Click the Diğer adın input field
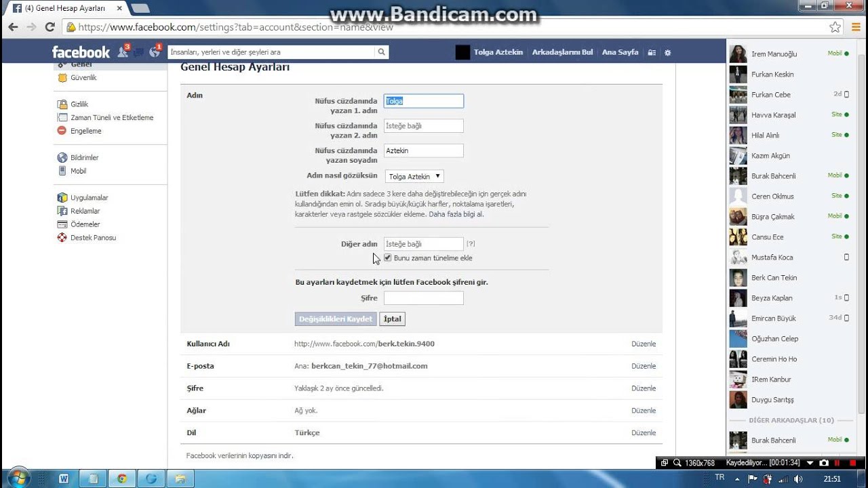The width and height of the screenshot is (868, 488). point(424,244)
